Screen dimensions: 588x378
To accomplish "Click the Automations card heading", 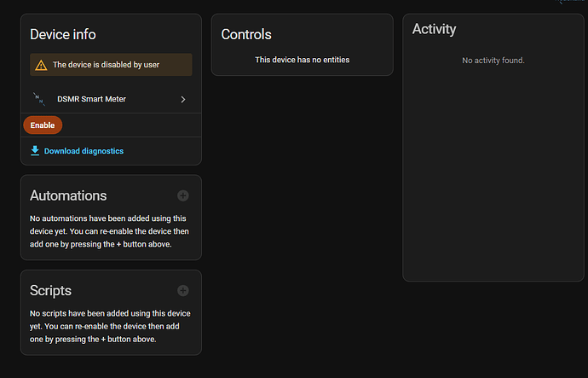I will pos(68,195).
